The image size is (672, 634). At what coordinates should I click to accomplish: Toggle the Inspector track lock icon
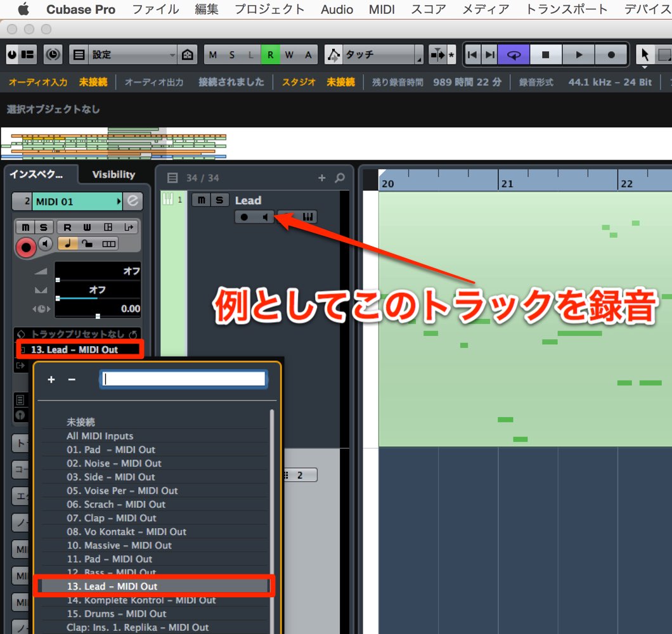click(87, 243)
